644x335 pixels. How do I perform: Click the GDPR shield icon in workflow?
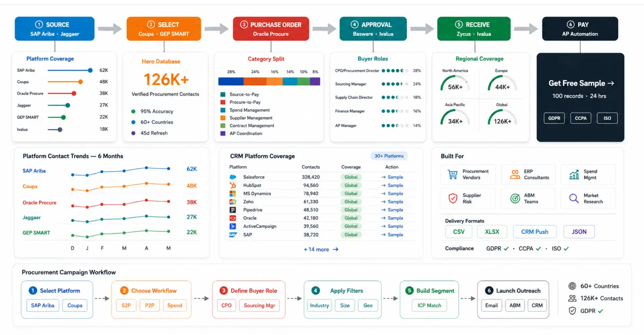572,311
